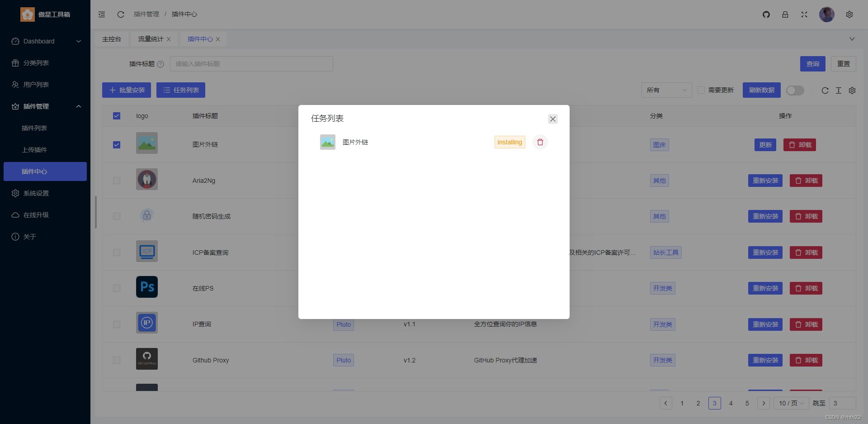The width and height of the screenshot is (868, 424).
Task: Click the 批量安装 button
Action: [126, 90]
